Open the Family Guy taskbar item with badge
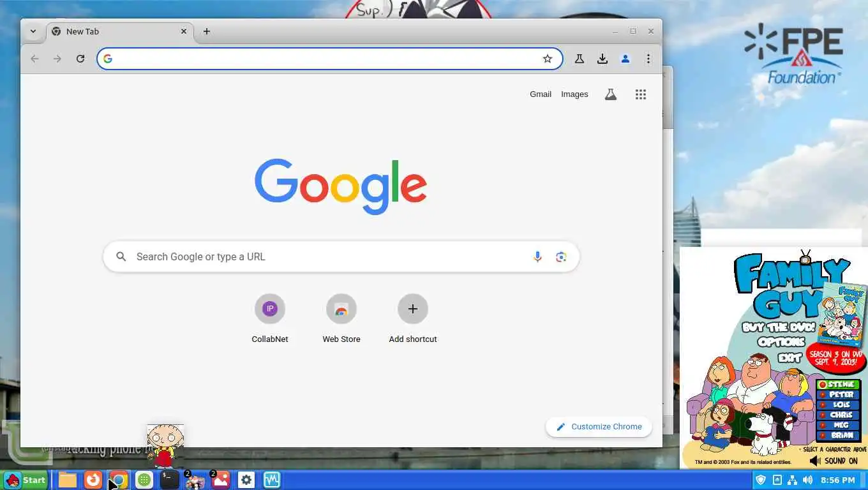This screenshot has height=490, width=868. (x=195, y=480)
